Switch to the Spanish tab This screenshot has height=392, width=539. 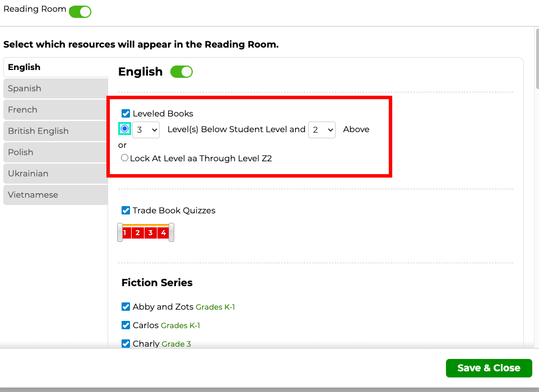pyautogui.click(x=55, y=88)
